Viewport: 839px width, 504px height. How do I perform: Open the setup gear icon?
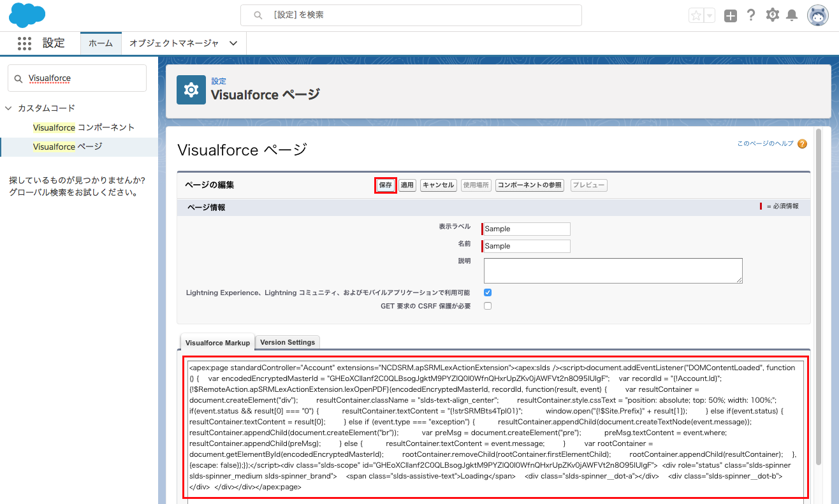[773, 15]
